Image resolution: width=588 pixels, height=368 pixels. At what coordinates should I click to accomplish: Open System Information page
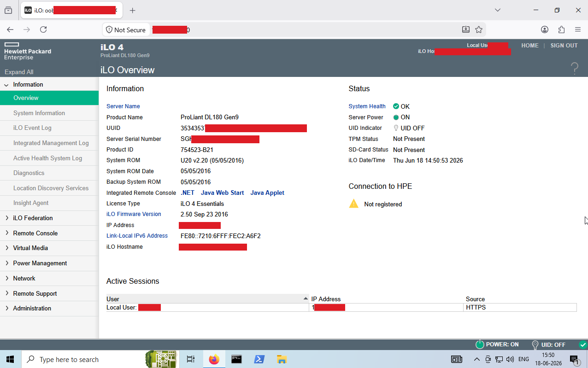(x=39, y=113)
